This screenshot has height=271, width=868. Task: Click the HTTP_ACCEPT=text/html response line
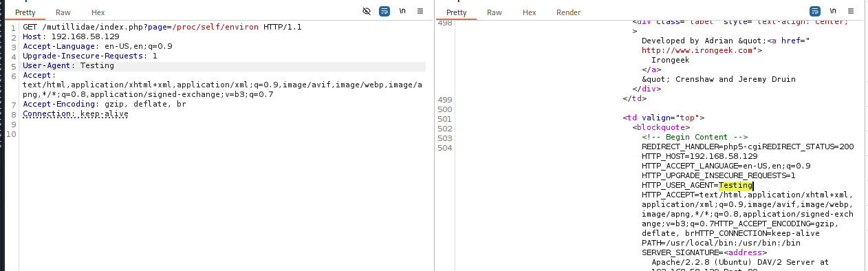coord(748,195)
